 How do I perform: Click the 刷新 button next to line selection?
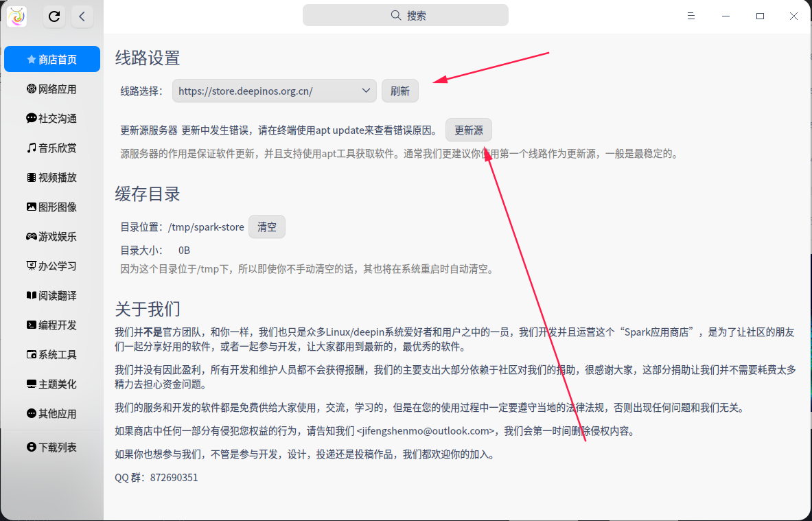tap(399, 90)
